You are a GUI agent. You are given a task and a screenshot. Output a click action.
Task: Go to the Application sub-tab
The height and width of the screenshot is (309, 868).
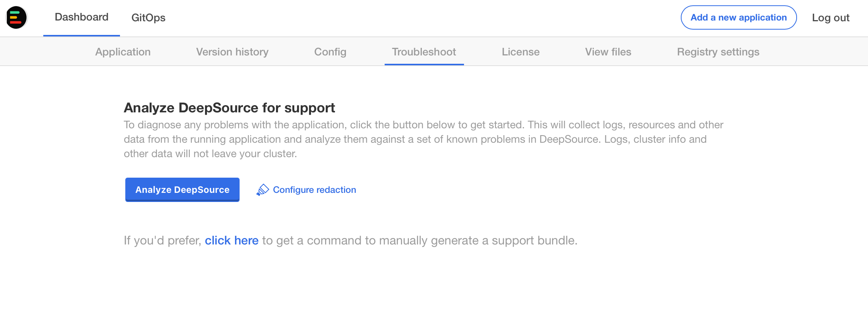pos(123,52)
